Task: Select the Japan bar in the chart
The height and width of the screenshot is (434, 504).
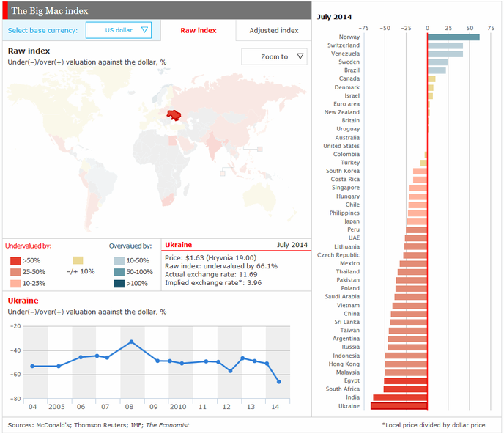Action: click(417, 221)
